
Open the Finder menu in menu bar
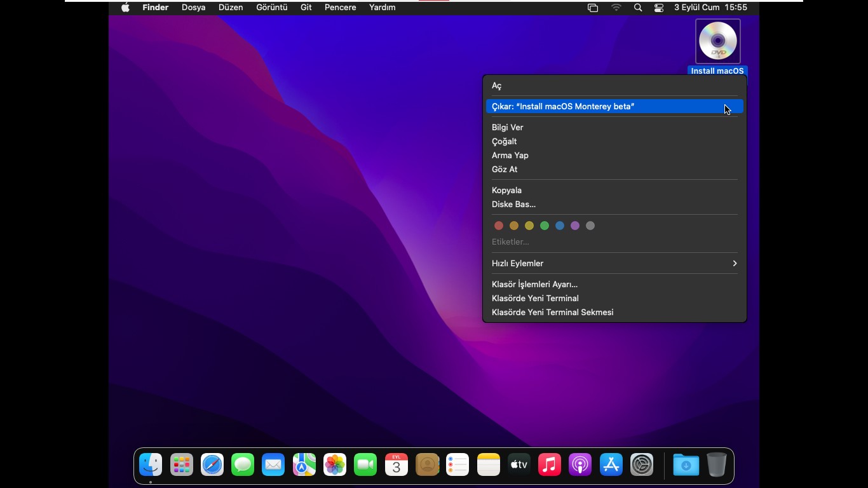pyautogui.click(x=156, y=8)
